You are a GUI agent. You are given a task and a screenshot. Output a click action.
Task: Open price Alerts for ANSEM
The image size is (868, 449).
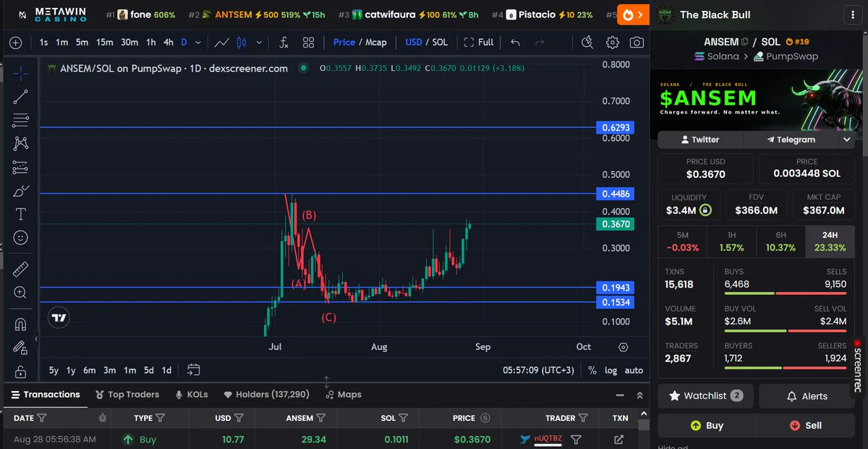(x=807, y=396)
